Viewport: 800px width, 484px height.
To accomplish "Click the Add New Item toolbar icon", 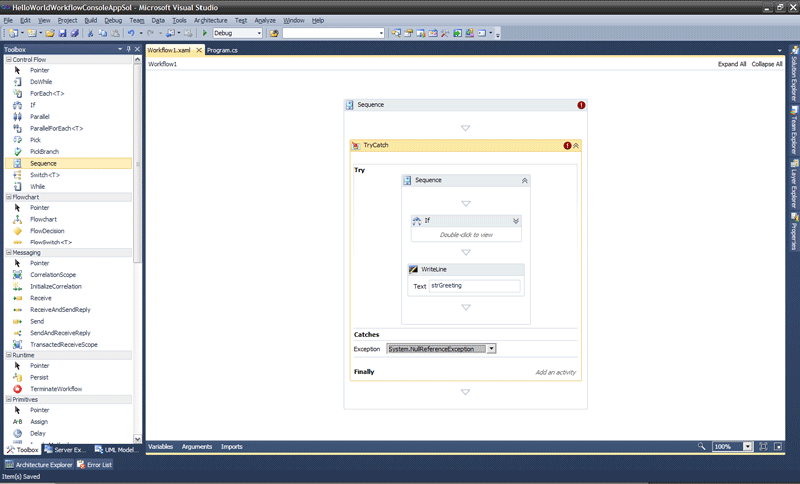I will (x=32, y=33).
